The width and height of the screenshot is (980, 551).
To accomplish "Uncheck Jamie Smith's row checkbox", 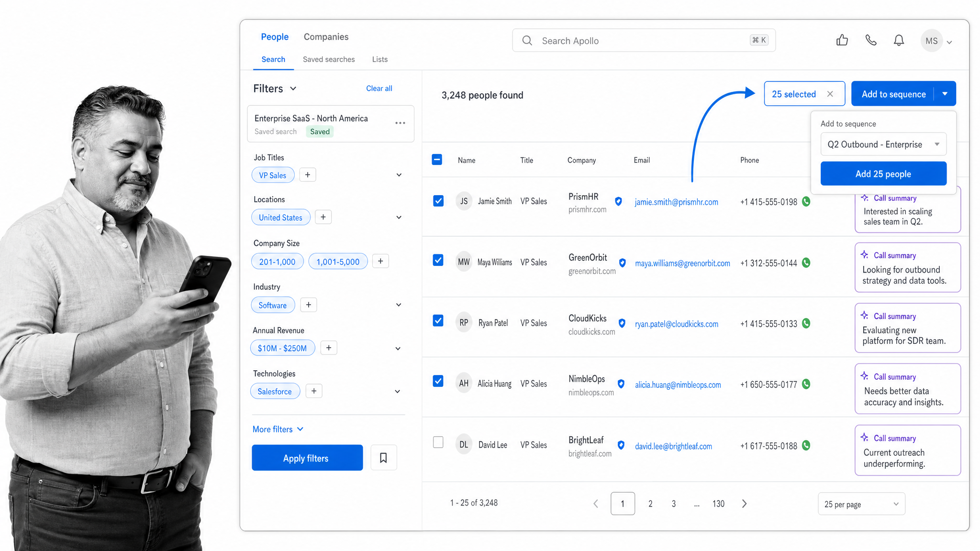I will pos(438,201).
